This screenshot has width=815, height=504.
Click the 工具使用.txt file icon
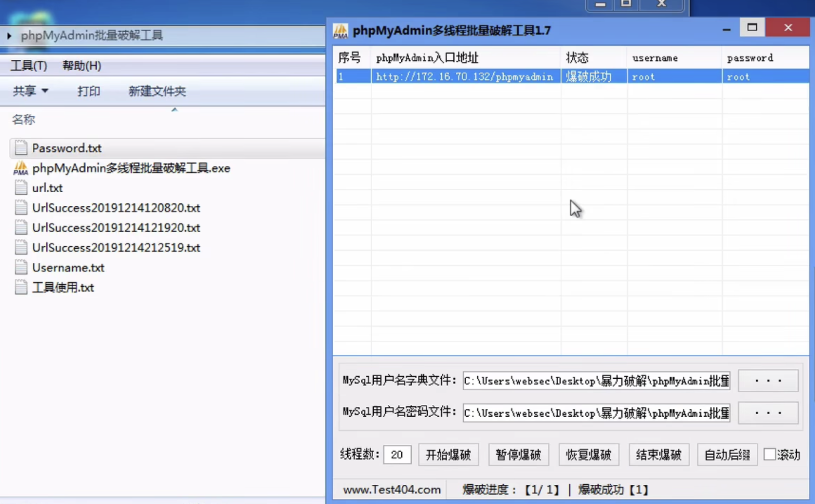(x=21, y=287)
